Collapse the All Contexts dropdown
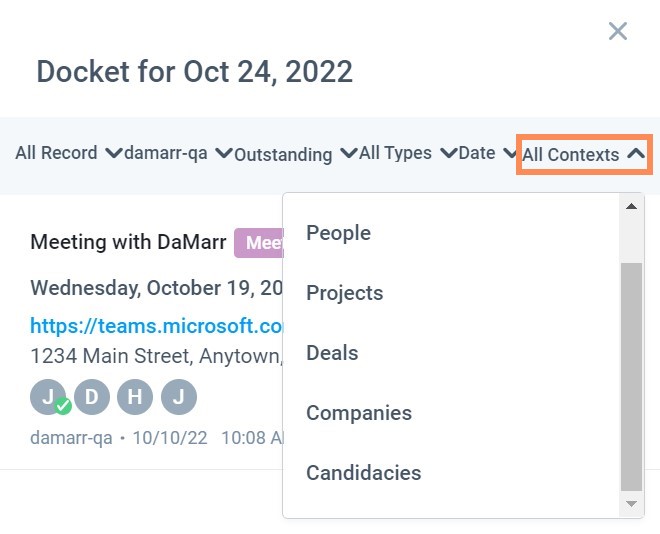The width and height of the screenshot is (660, 534). tap(584, 154)
